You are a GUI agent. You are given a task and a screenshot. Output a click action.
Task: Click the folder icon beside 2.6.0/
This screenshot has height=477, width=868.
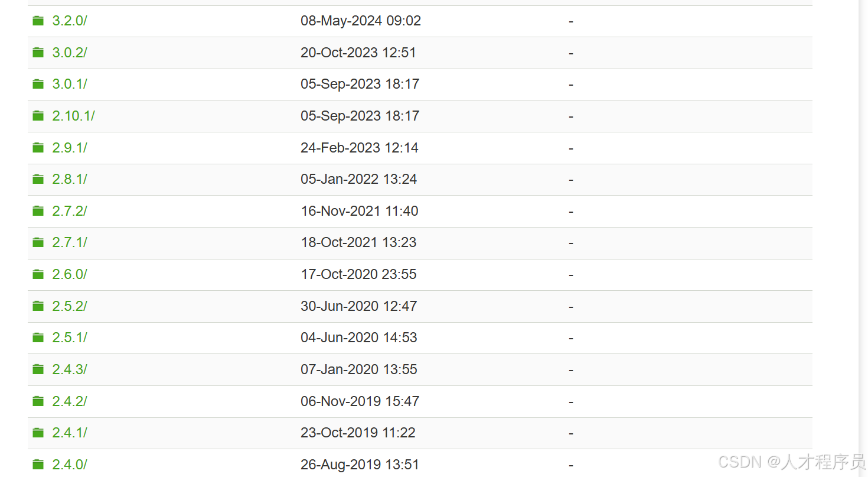coord(38,274)
